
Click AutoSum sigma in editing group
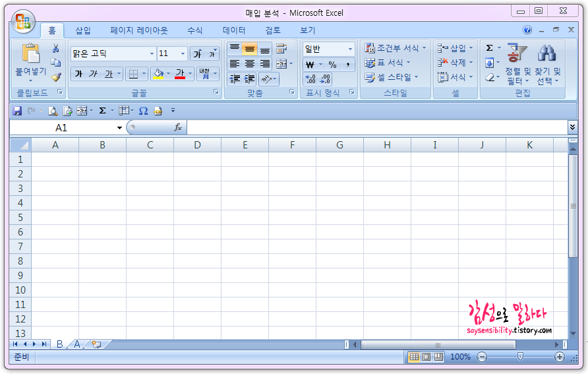489,48
